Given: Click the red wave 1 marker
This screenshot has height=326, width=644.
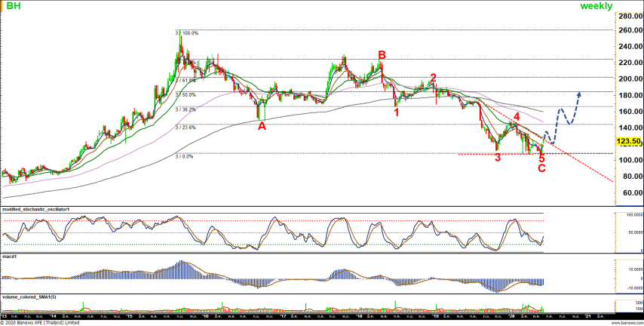Looking at the screenshot, I should (397, 112).
